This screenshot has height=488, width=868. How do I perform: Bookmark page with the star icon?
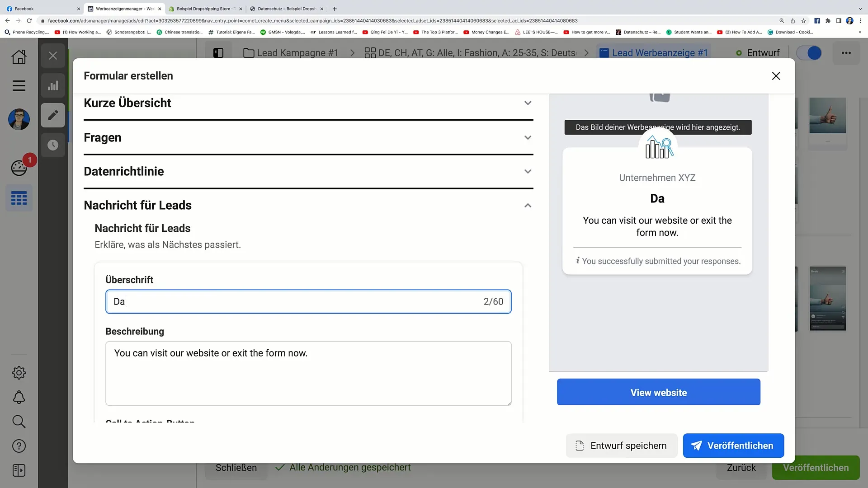click(x=803, y=21)
